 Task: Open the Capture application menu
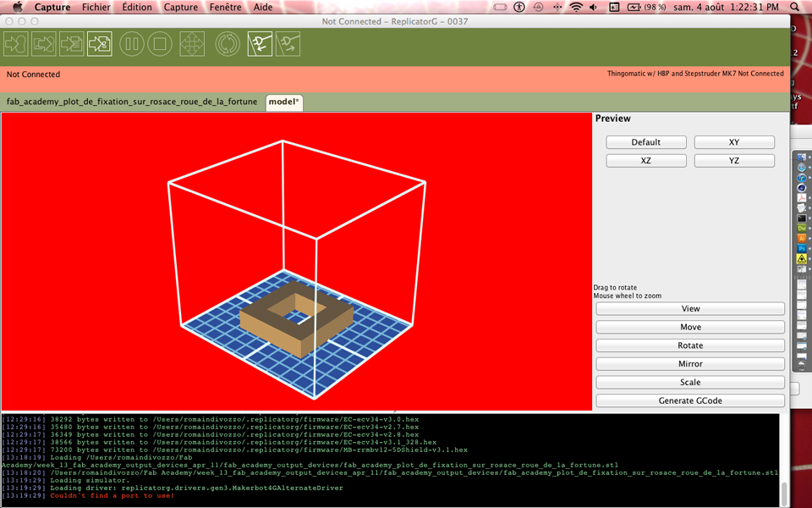pos(52,8)
